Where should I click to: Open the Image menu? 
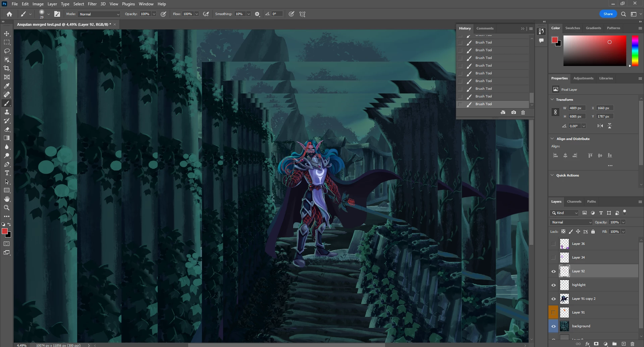click(38, 4)
